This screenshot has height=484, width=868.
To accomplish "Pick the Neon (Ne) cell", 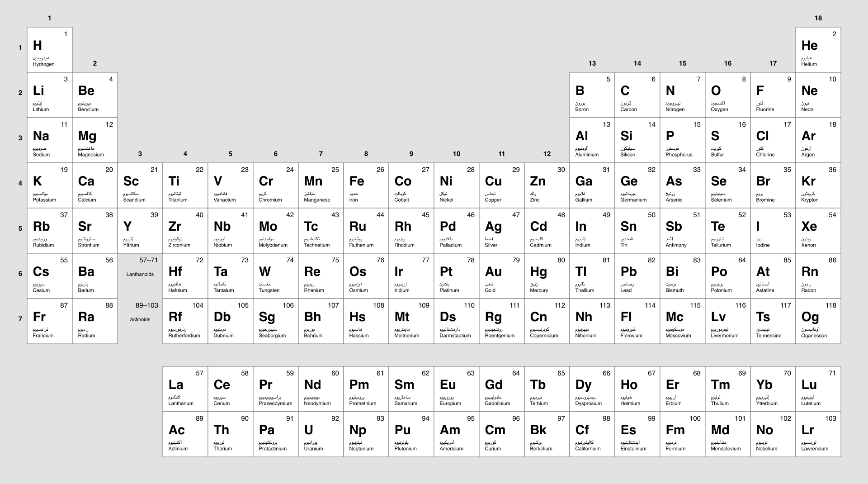I will point(818,95).
